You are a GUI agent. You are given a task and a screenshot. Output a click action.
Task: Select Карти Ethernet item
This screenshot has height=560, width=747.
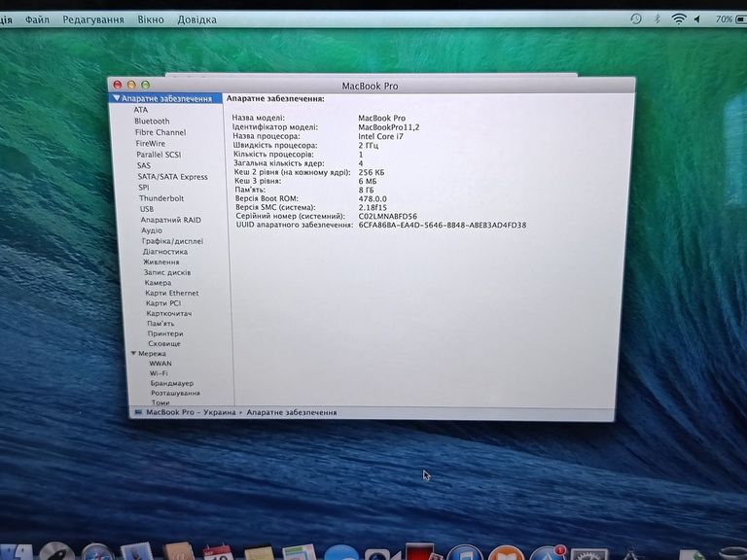click(172, 293)
